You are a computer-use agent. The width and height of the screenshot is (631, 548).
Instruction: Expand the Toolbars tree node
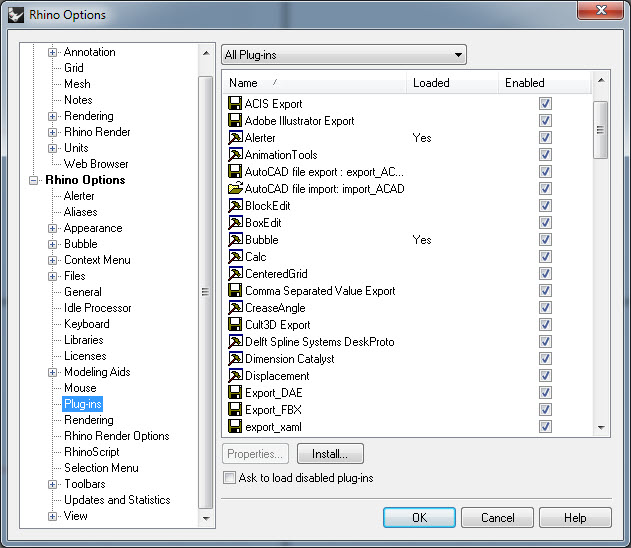pyautogui.click(x=52, y=484)
